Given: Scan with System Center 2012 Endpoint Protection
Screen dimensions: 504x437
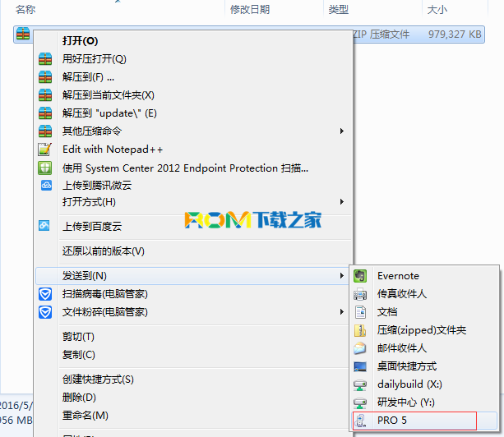Looking at the screenshot, I should pyautogui.click(x=186, y=168).
